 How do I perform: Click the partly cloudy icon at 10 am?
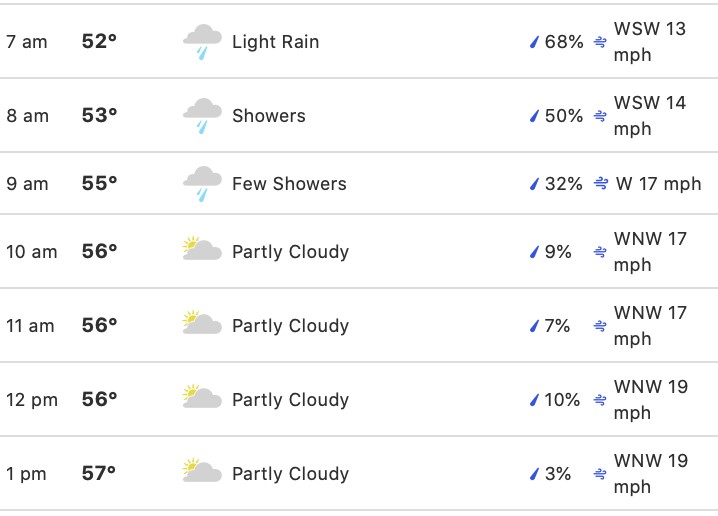[x=202, y=249]
